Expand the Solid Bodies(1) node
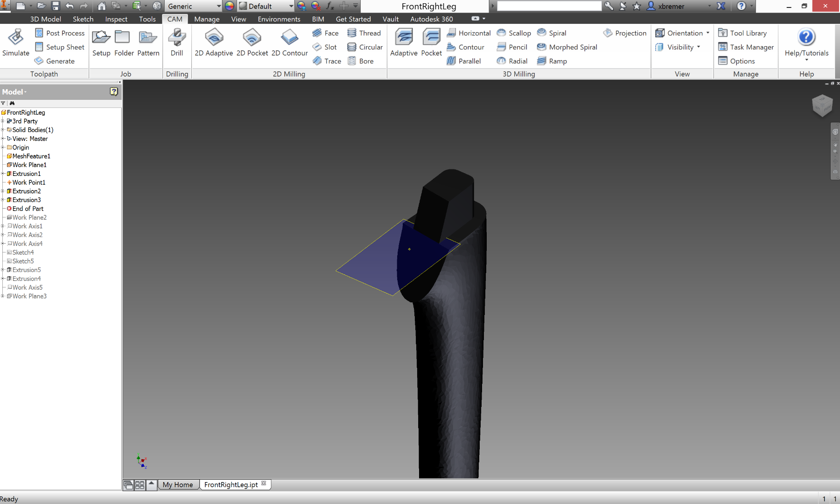The image size is (840, 504). (x=3, y=130)
